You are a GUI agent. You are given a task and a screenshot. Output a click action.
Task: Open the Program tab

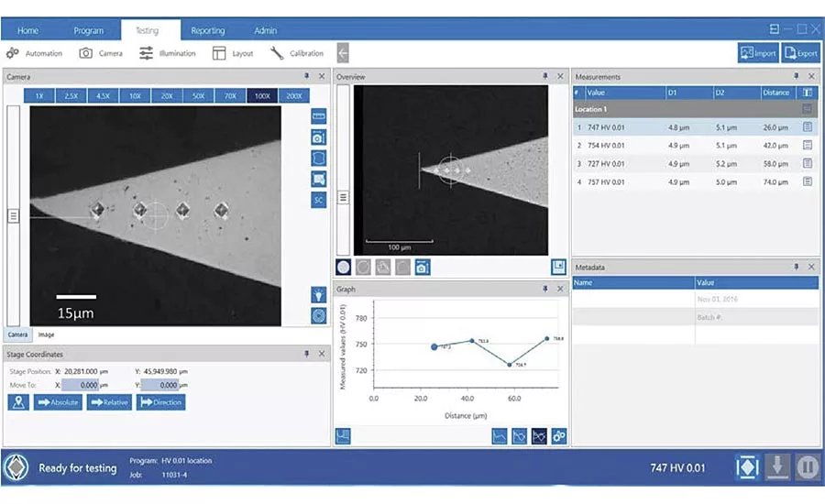[88, 30]
